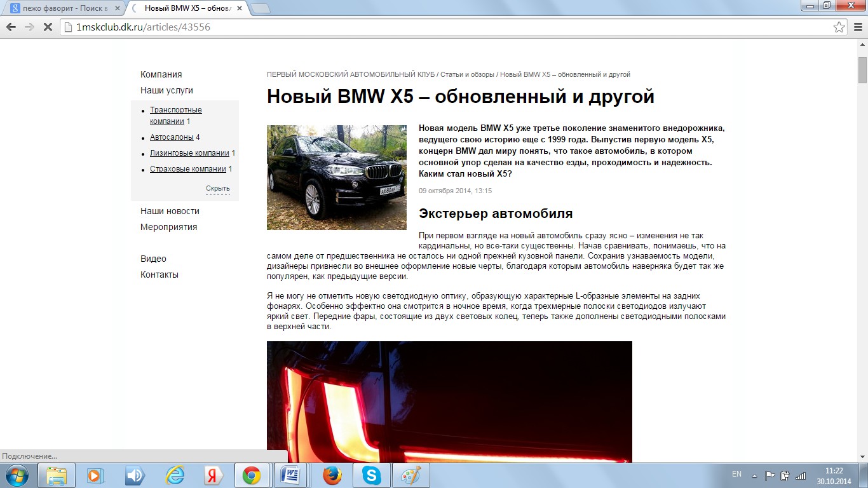Go back to the previous page
The image size is (868, 488).
11,27
